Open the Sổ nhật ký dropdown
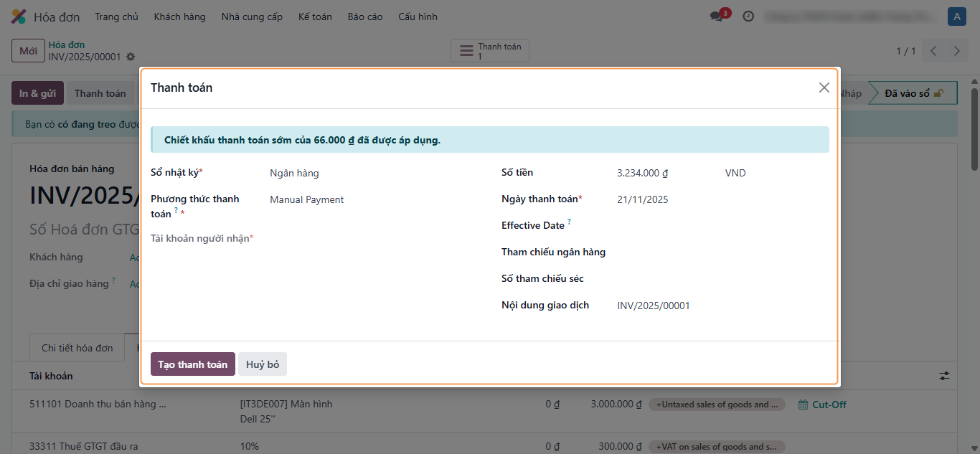 point(373,173)
